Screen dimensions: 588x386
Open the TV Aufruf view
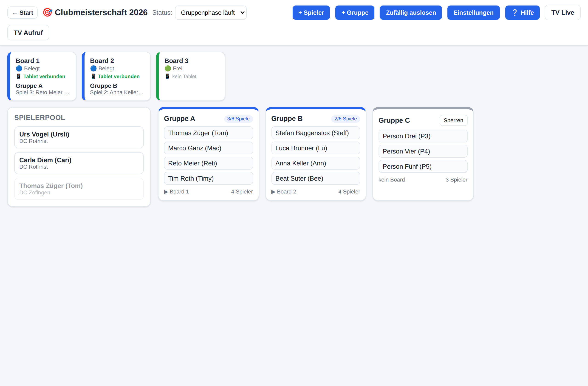point(28,33)
